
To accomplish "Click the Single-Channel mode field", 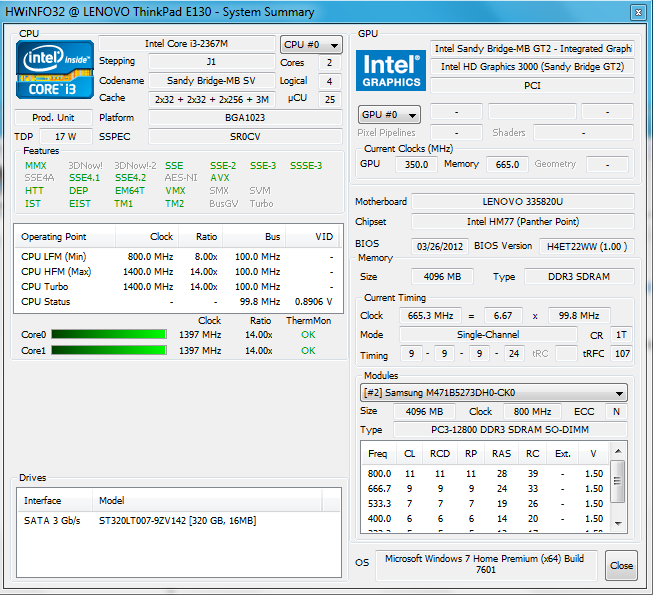I will point(488,334).
